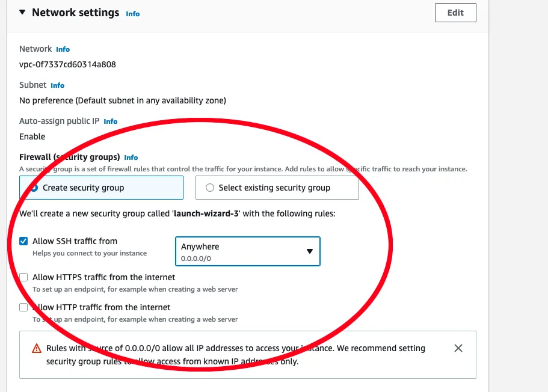
Task: Click the dropdown arrow in Anywhere selector
Action: click(309, 251)
